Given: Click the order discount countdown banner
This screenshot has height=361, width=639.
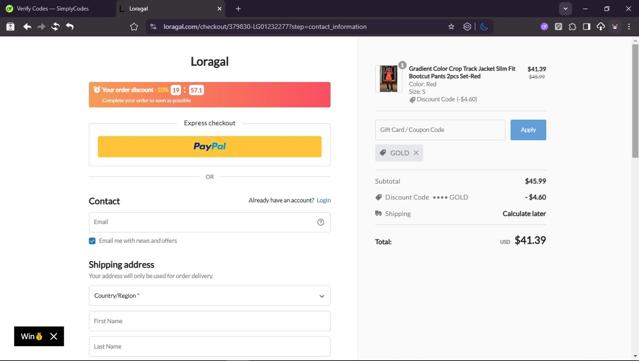Looking at the screenshot, I should [209, 95].
